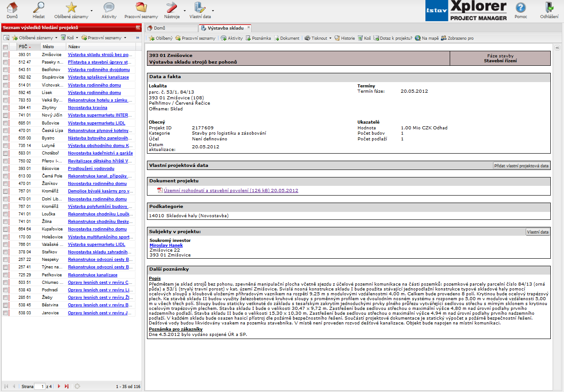Go to Domů in the main toolbar
The image size is (564, 392).
point(12,11)
